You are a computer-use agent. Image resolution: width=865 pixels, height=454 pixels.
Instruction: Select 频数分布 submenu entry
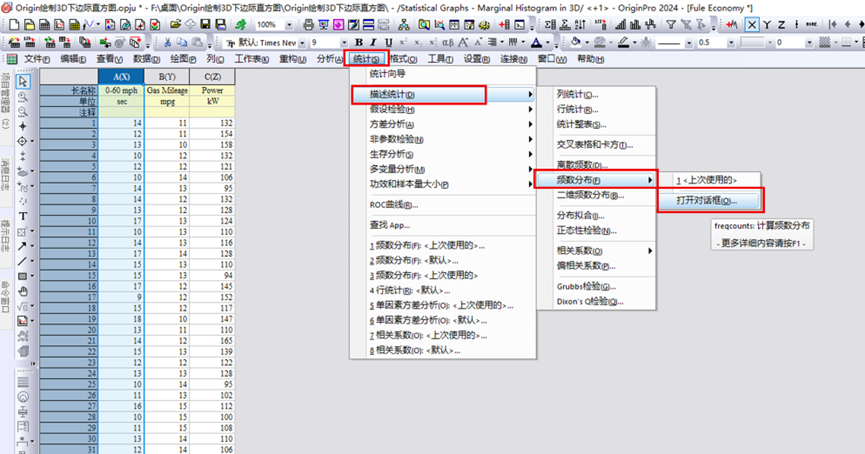pos(596,180)
